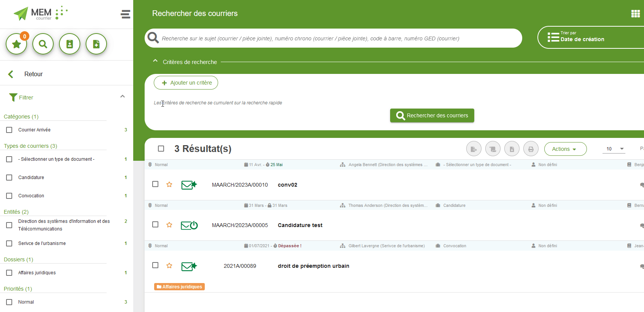Open the contacts badge shortcut
The width and height of the screenshot is (644, 312).
70,44
